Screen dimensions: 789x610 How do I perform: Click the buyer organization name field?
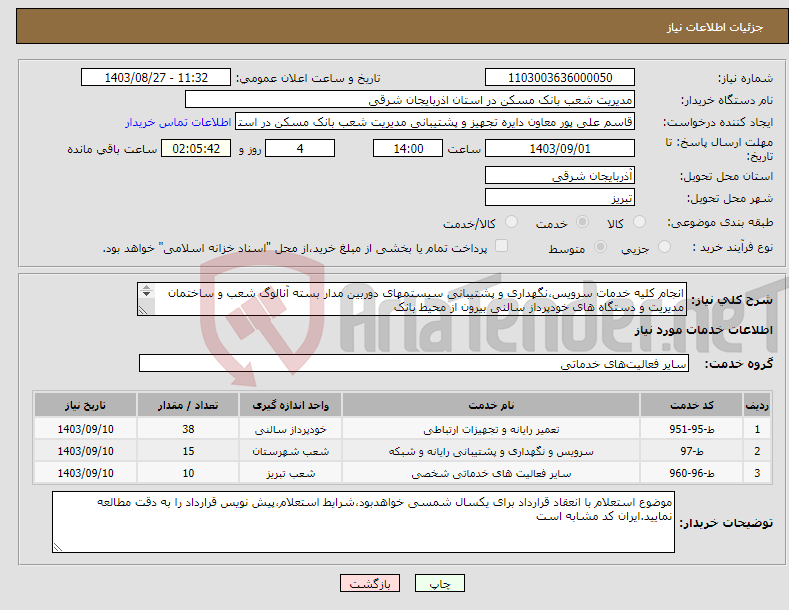coord(410,100)
